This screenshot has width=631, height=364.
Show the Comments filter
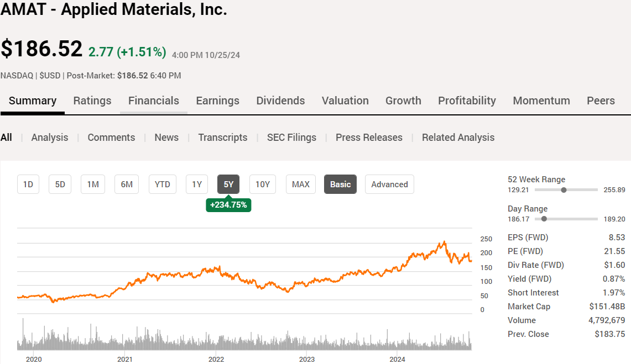(x=112, y=138)
